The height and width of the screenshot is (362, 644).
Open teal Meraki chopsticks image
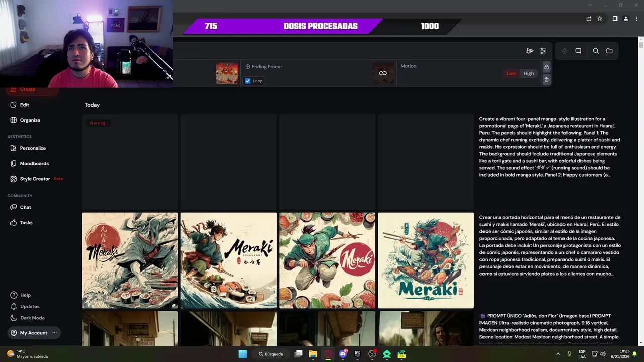(426, 260)
